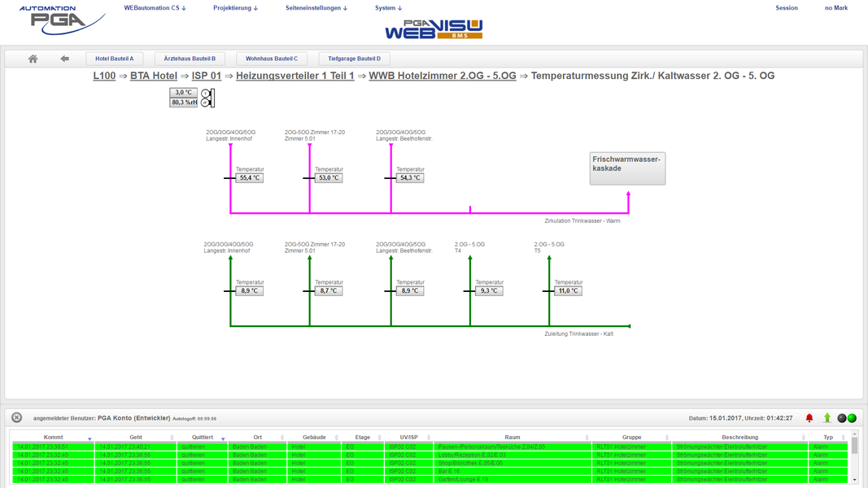The image size is (868, 488).
Task: Open the Seiteneinstellungen dropdown menu
Action: [316, 8]
